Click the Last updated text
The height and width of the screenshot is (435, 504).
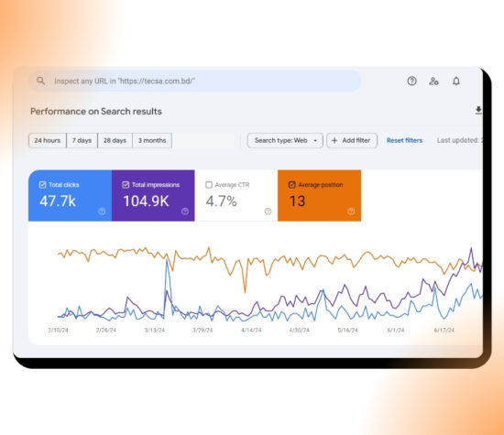pyautogui.click(x=459, y=140)
